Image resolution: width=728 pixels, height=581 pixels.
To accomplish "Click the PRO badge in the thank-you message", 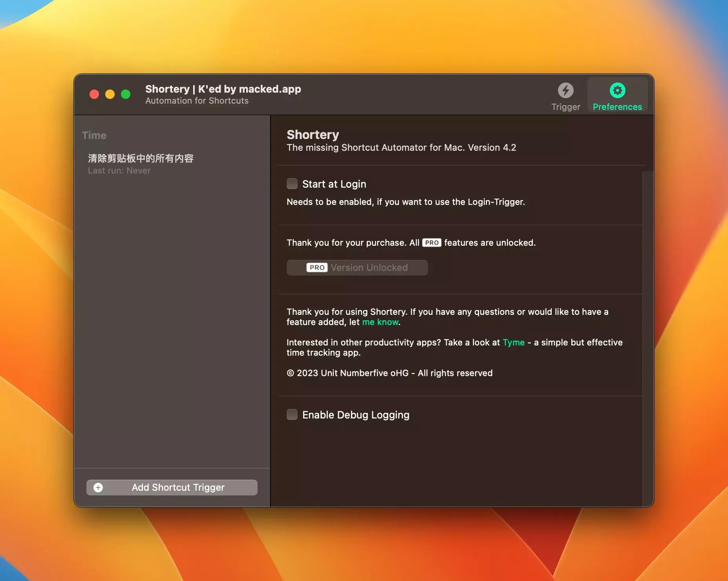I will coord(432,243).
